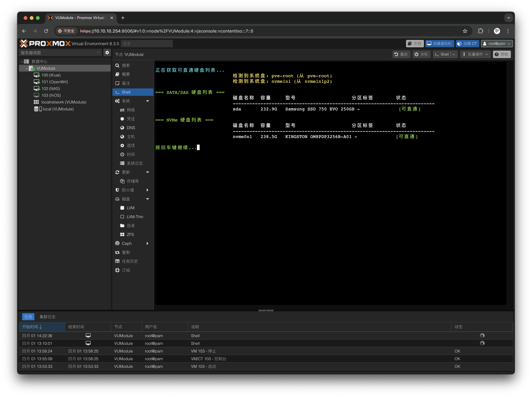The width and height of the screenshot is (532, 397).
Task: Select the 概要 summary menu item
Action: click(x=126, y=74)
